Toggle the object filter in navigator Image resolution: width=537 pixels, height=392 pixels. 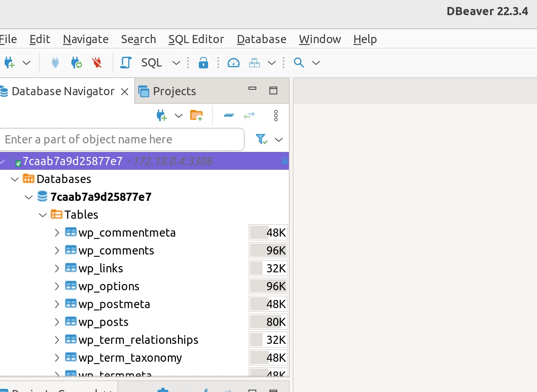point(261,139)
